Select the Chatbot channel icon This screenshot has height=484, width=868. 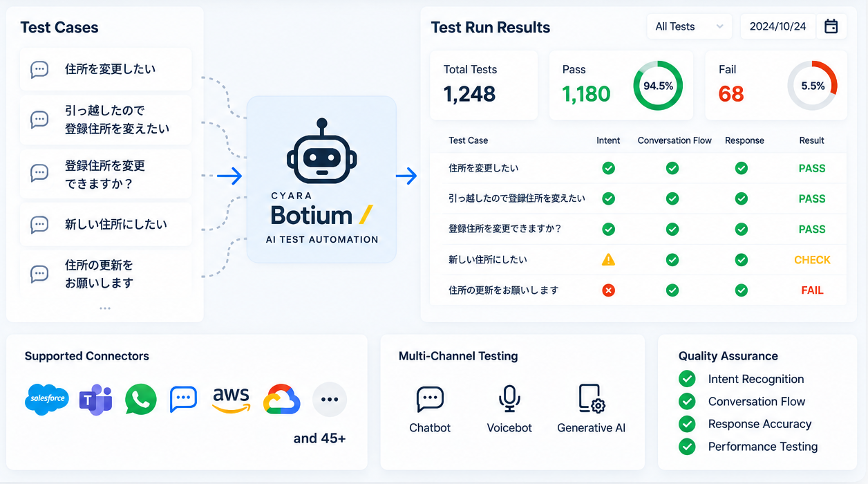[x=430, y=399]
